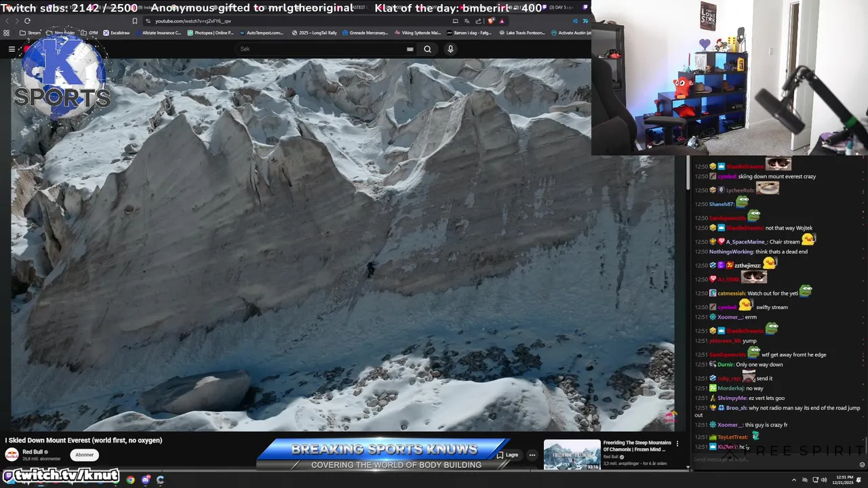Open the Børsen i dag bookmark
868x488 pixels.
[x=469, y=33]
